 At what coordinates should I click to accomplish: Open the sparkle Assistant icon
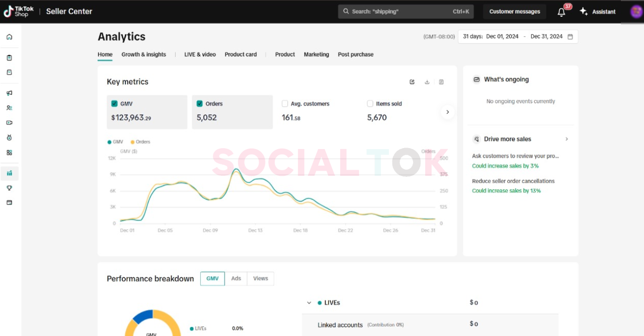(584, 12)
